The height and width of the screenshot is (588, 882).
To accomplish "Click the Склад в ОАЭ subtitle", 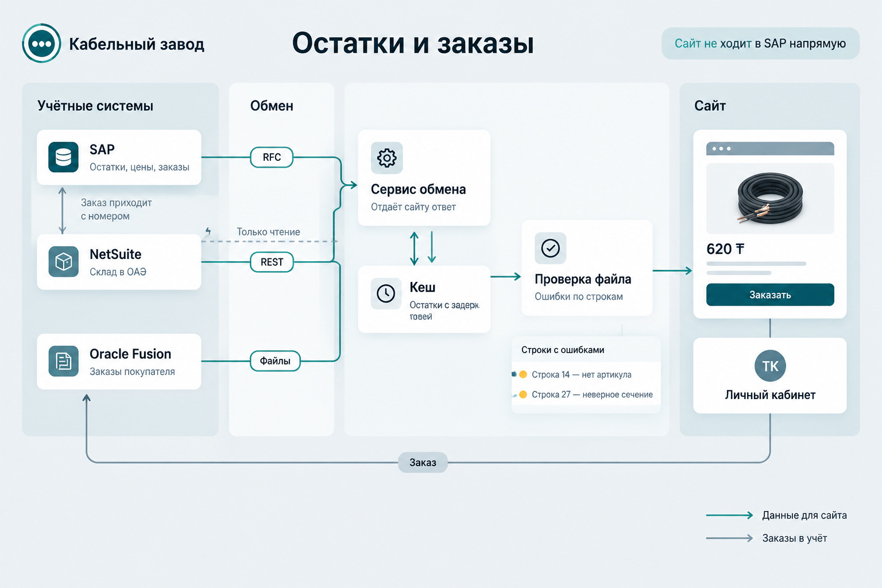I will 118,272.
